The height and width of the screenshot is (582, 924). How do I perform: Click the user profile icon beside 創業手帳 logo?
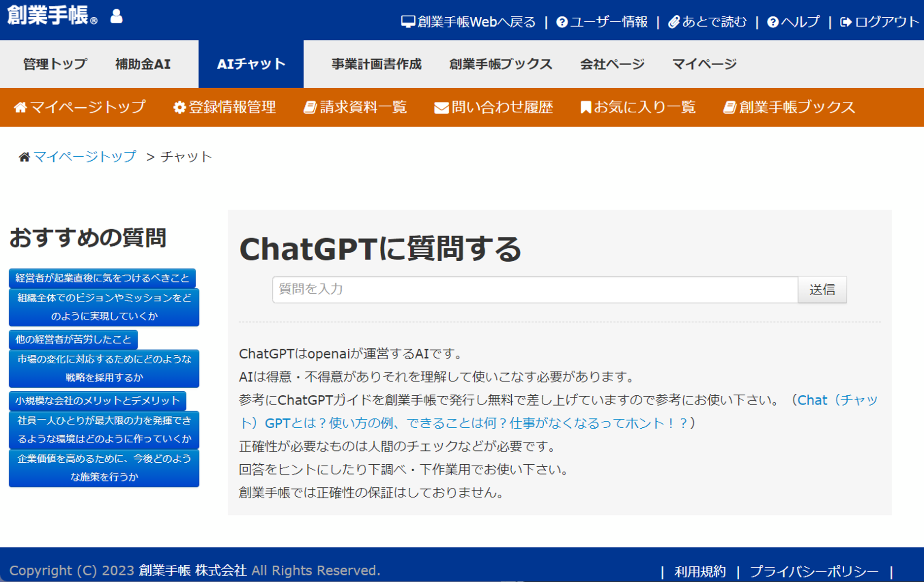tap(116, 16)
